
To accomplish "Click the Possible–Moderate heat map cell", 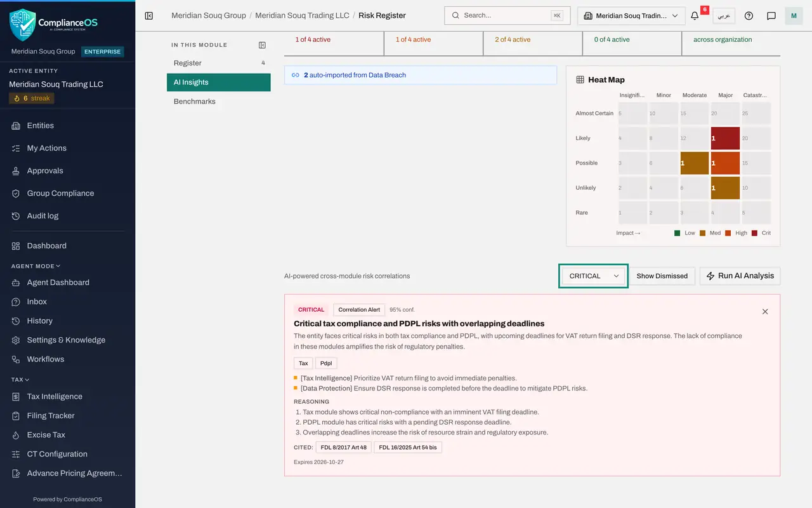I will [695, 163].
